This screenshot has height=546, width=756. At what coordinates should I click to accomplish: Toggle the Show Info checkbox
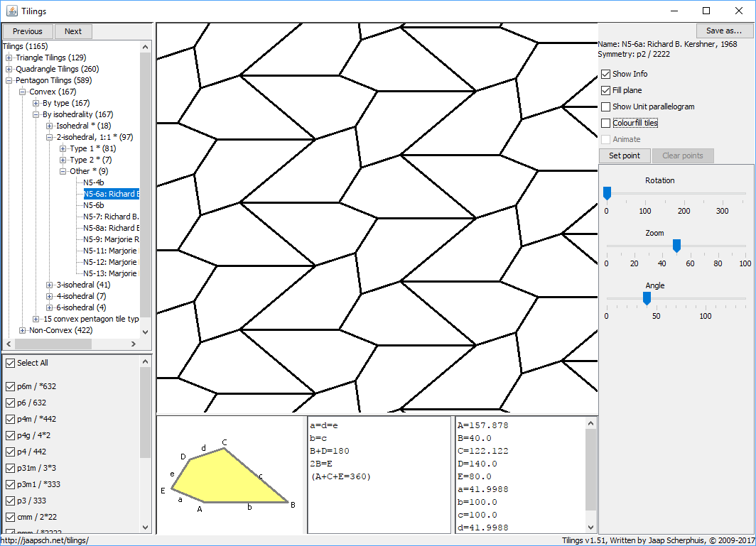tap(606, 75)
